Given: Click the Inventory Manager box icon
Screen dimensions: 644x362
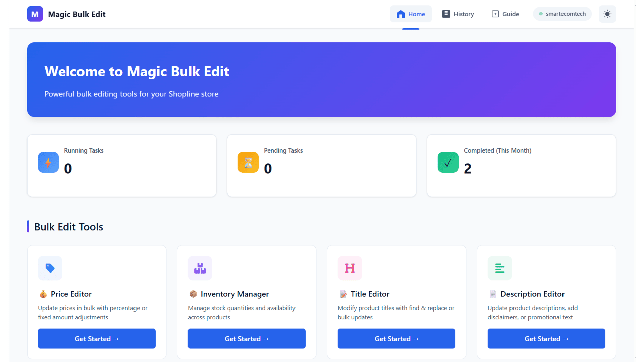Looking at the screenshot, I should [200, 268].
